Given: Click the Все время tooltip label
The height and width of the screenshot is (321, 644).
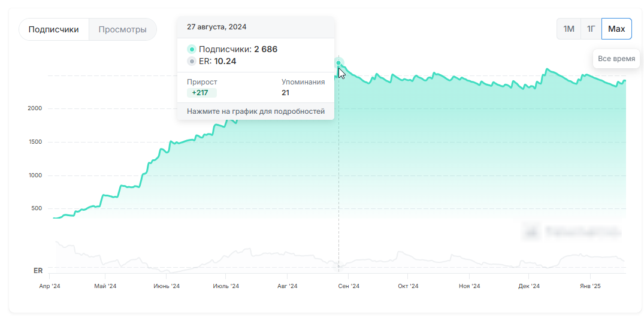Looking at the screenshot, I should pyautogui.click(x=616, y=59).
